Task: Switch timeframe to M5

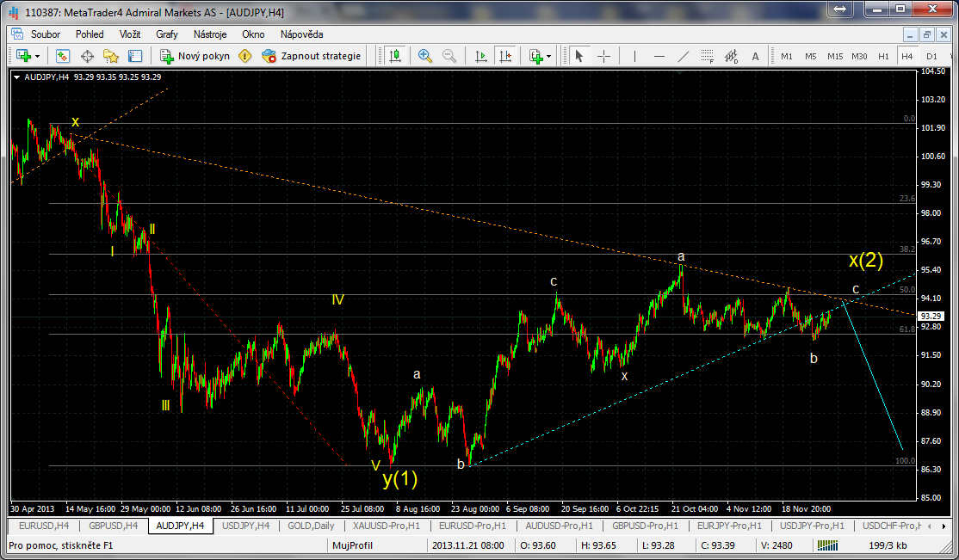Action: pyautogui.click(x=810, y=56)
